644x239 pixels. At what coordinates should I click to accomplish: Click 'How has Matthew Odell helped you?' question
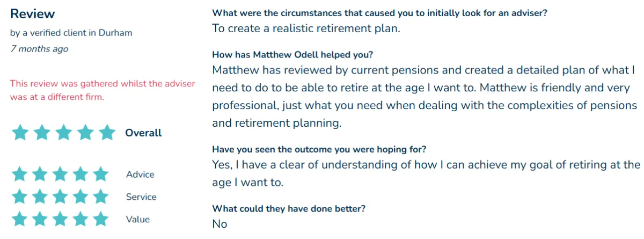tap(292, 55)
